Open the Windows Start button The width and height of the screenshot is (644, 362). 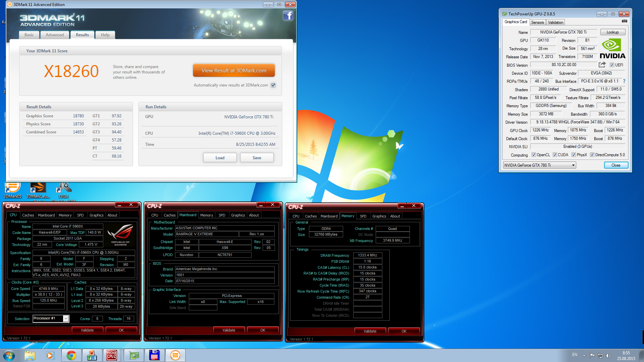point(9,355)
